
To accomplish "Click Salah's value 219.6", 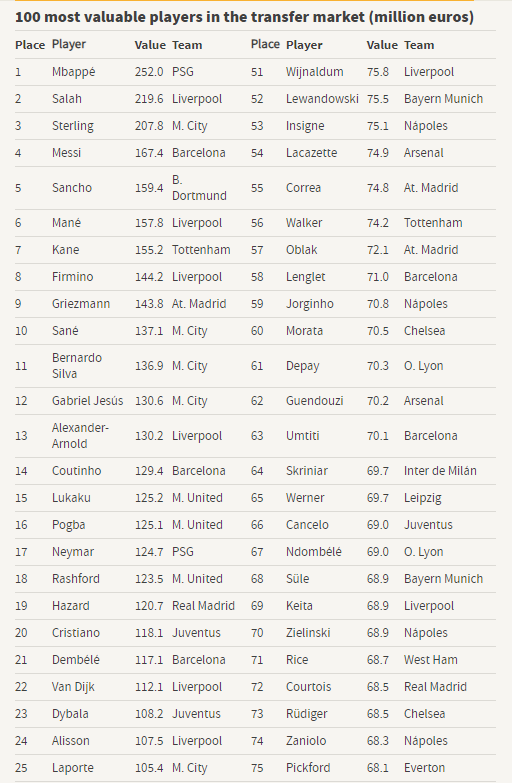I will (149, 99).
